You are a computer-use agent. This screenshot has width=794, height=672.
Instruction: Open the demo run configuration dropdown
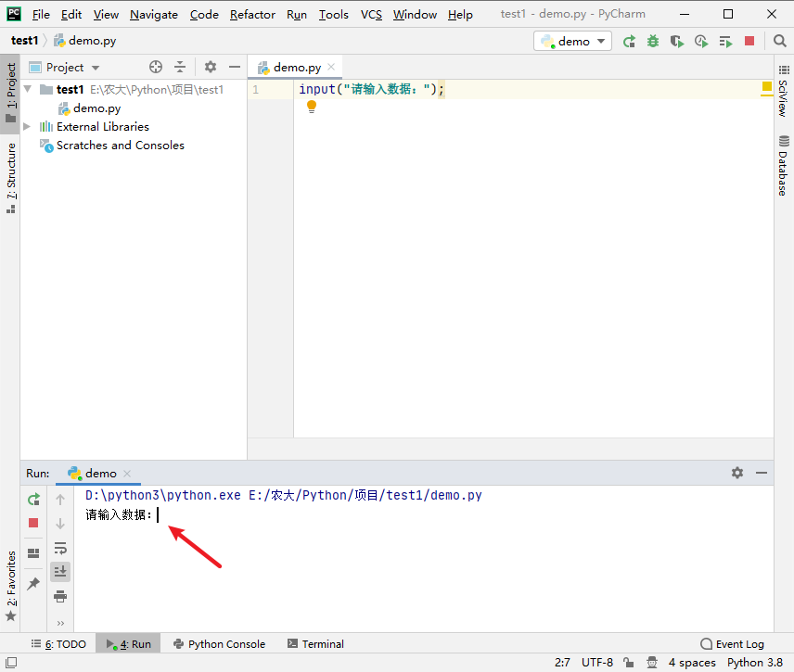[573, 41]
